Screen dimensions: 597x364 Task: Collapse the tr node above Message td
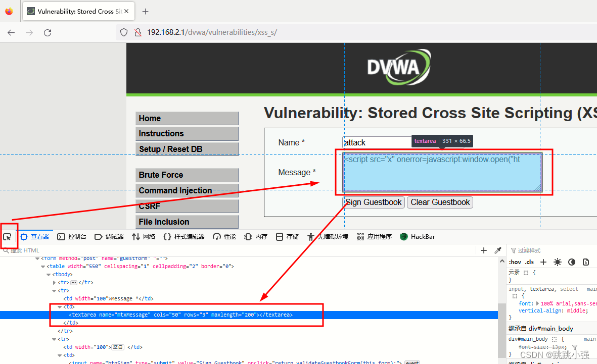point(55,291)
